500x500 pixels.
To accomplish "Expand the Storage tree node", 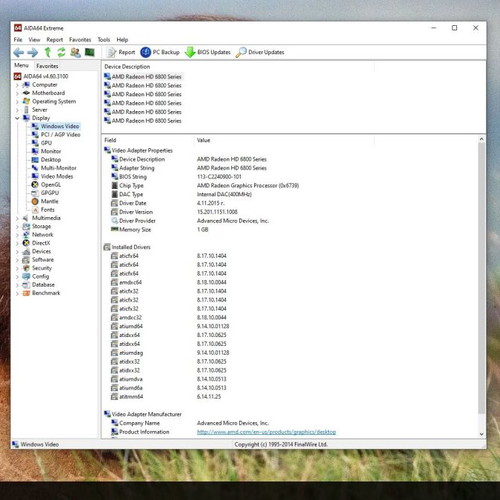I will pyautogui.click(x=17, y=227).
